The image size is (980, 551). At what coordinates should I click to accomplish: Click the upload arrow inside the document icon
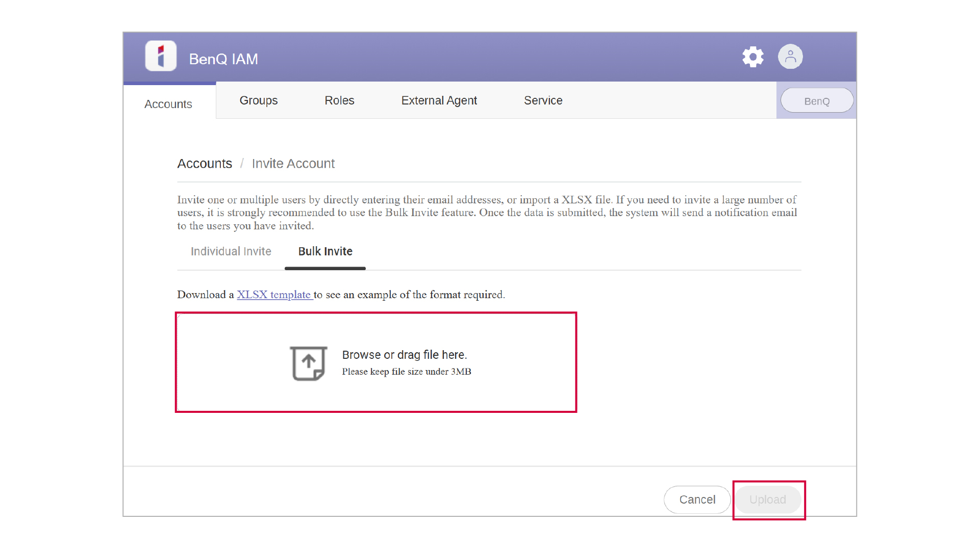308,361
